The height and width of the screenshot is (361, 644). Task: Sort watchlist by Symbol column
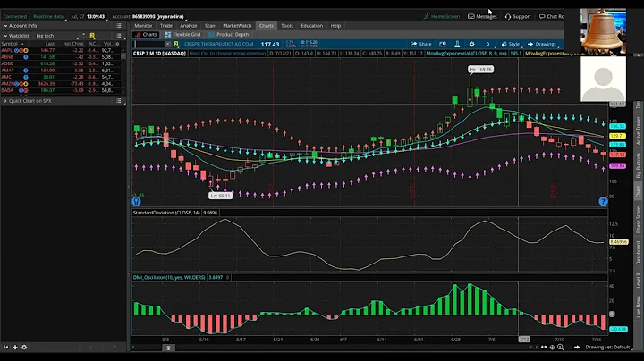pos(12,44)
